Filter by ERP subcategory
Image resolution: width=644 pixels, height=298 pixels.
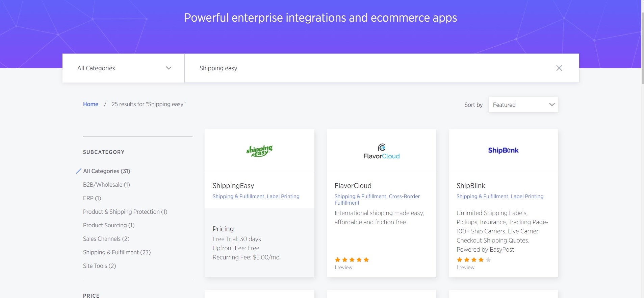(x=92, y=198)
